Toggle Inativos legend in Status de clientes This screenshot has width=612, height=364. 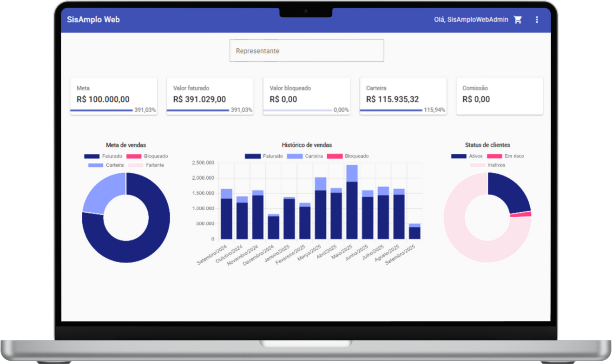[x=488, y=165]
